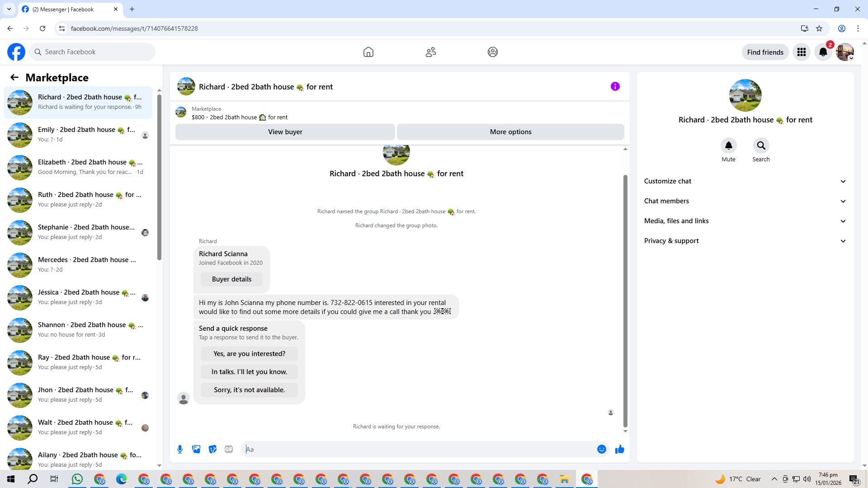Search in conversation using the Search icon
This screenshot has height=488, width=868.
coord(761,145)
